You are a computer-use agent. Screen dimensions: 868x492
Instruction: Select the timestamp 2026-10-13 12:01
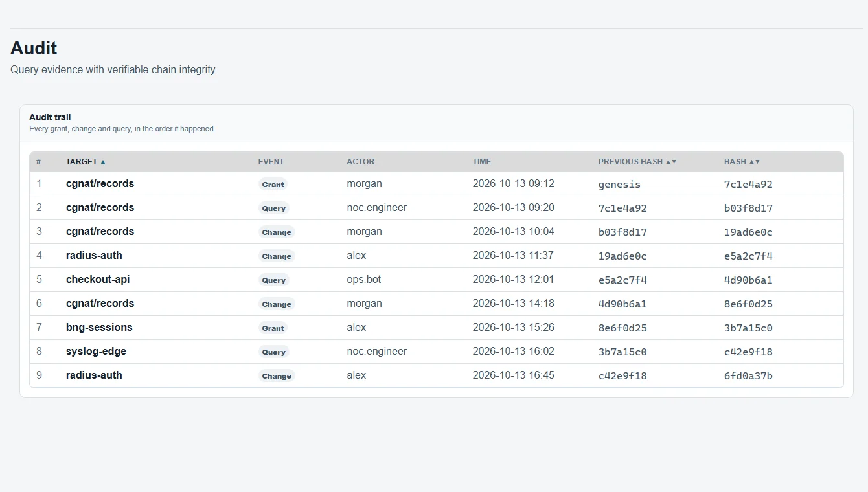(x=514, y=280)
